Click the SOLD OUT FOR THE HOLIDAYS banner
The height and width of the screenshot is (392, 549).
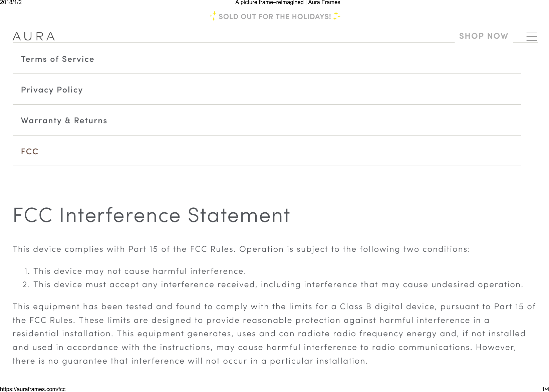coord(275,17)
